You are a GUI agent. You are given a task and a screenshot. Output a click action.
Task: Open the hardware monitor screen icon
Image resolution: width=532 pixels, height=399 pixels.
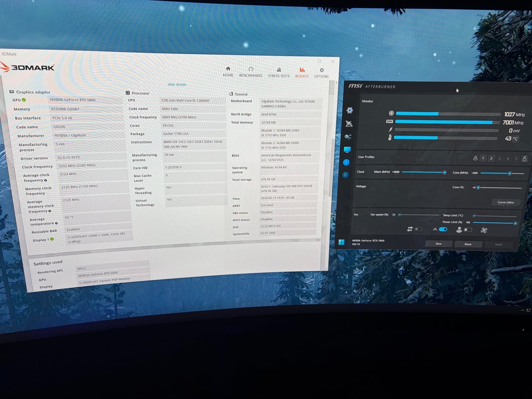pyautogui.click(x=347, y=149)
